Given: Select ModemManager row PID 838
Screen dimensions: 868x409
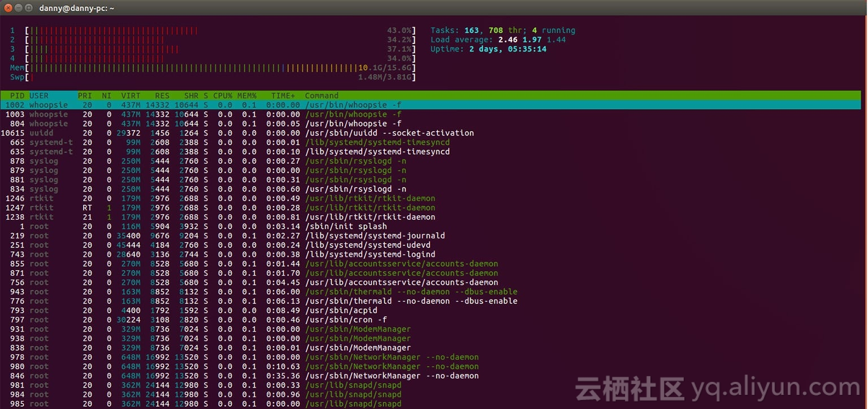Looking at the screenshot, I should 431,347.
